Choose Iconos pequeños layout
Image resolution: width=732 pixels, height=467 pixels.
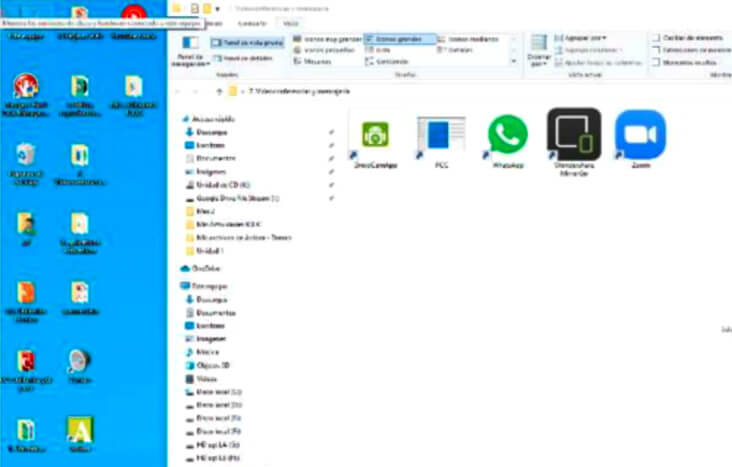point(324,50)
